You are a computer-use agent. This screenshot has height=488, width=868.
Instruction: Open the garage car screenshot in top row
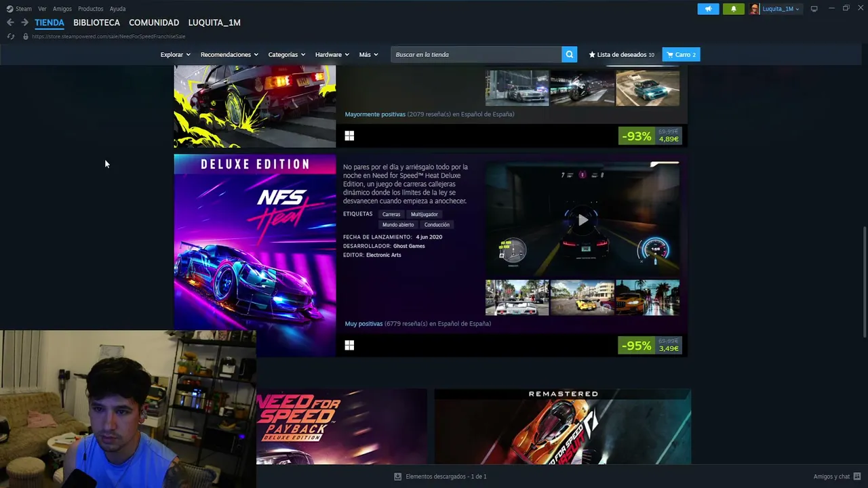coord(517,87)
